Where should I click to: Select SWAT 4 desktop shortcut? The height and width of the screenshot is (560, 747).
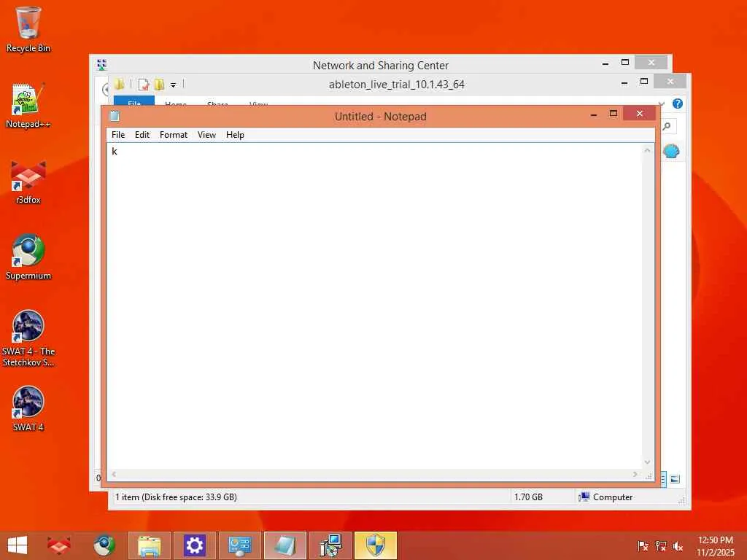[28, 409]
